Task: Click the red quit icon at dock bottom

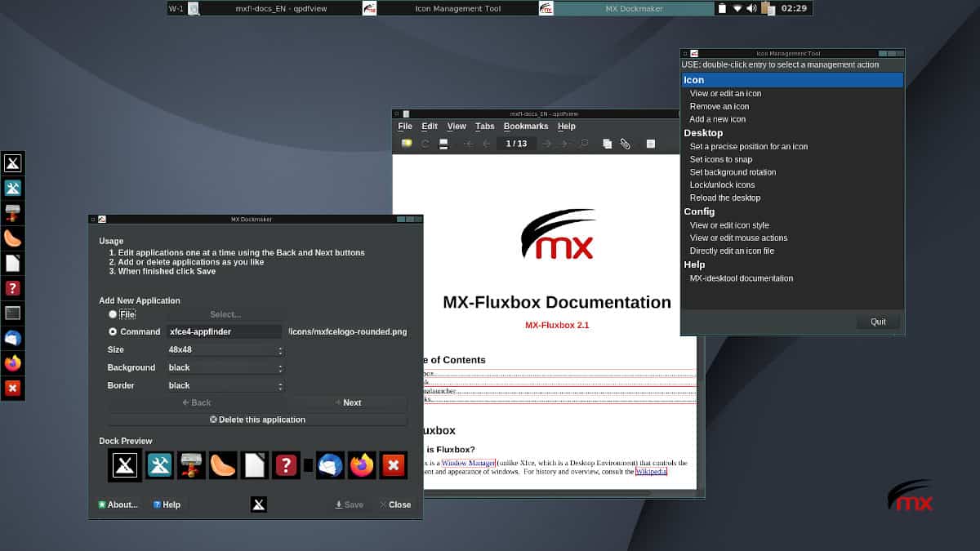Action: pyautogui.click(x=13, y=389)
